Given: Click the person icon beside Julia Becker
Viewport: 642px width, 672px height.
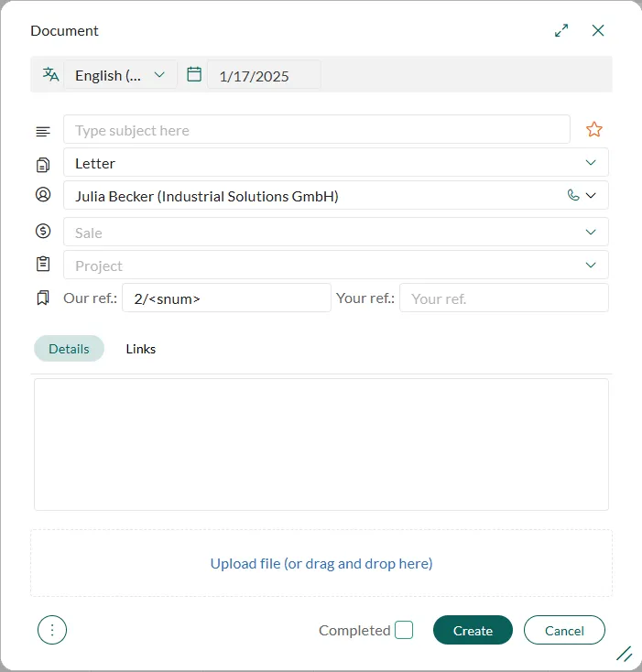Looking at the screenshot, I should coord(42,195).
